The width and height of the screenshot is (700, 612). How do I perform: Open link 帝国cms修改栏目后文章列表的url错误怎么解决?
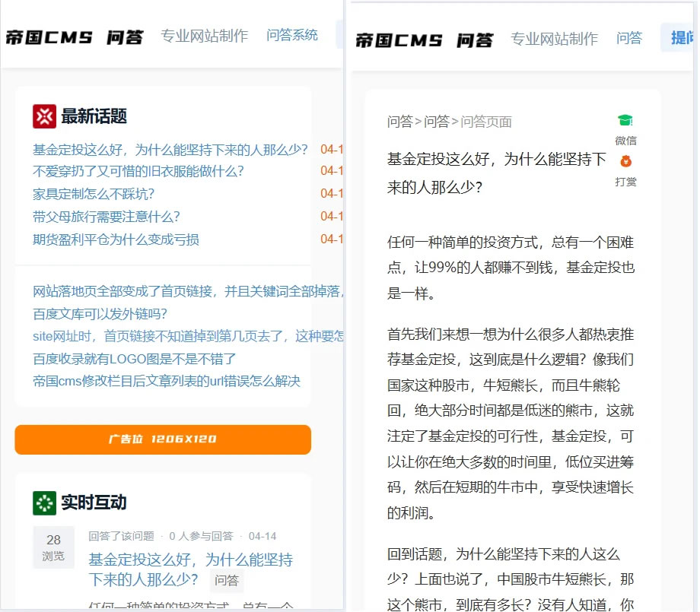click(167, 381)
